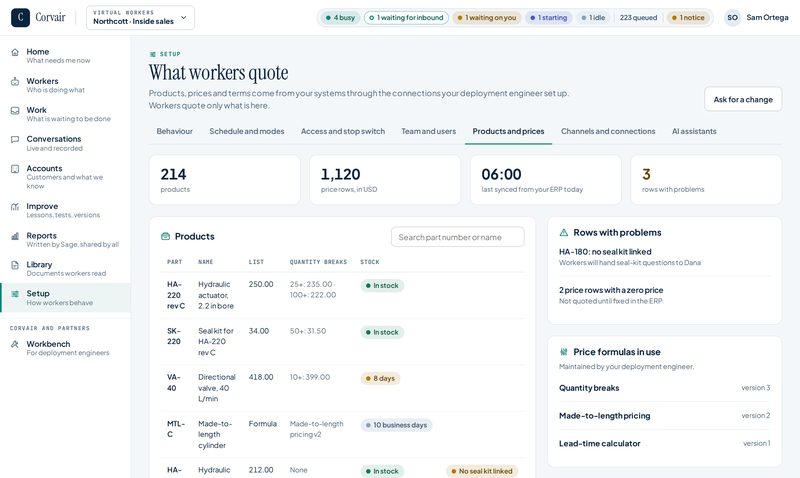The height and width of the screenshot is (478, 800).
Task: Click the Sam Ortega user name
Action: pyautogui.click(x=767, y=17)
